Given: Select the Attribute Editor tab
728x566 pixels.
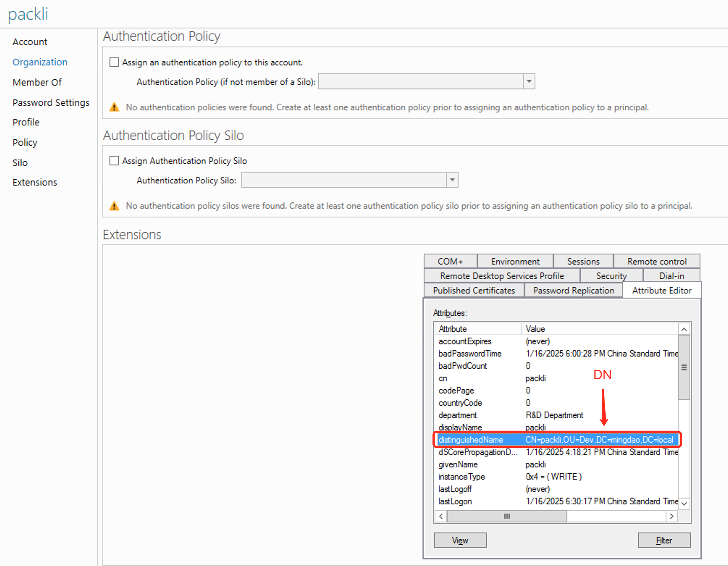Looking at the screenshot, I should pos(662,290).
